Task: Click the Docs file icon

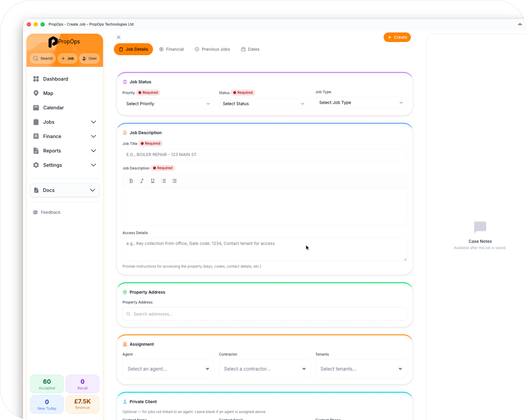Action: tap(37, 190)
